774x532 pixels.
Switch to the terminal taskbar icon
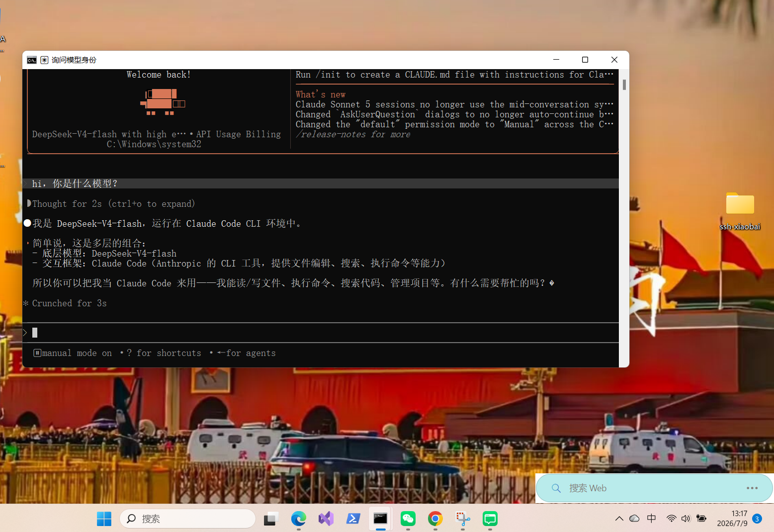point(381,519)
